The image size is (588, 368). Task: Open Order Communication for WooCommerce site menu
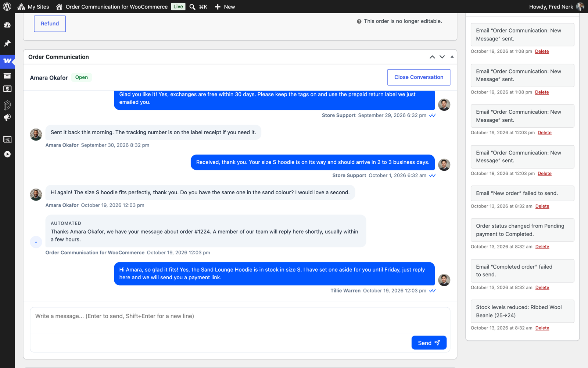pos(112,7)
